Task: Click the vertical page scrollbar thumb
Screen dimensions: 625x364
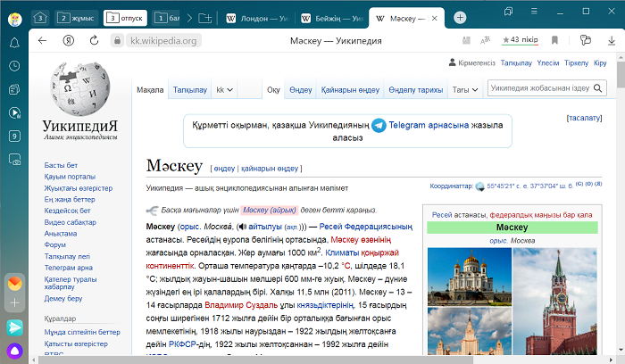Action: (621, 74)
